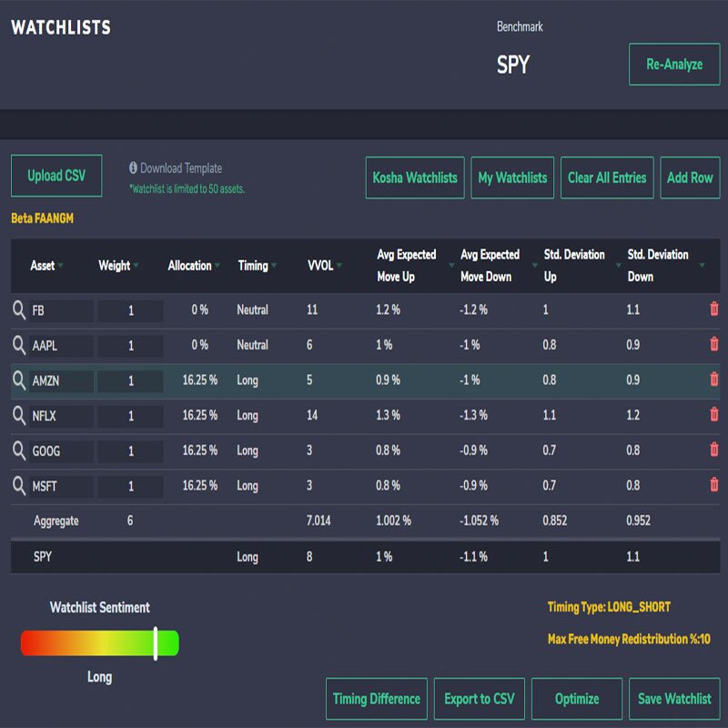
Task: Sort by Std. Deviation Up arrow
Action: tap(619, 266)
